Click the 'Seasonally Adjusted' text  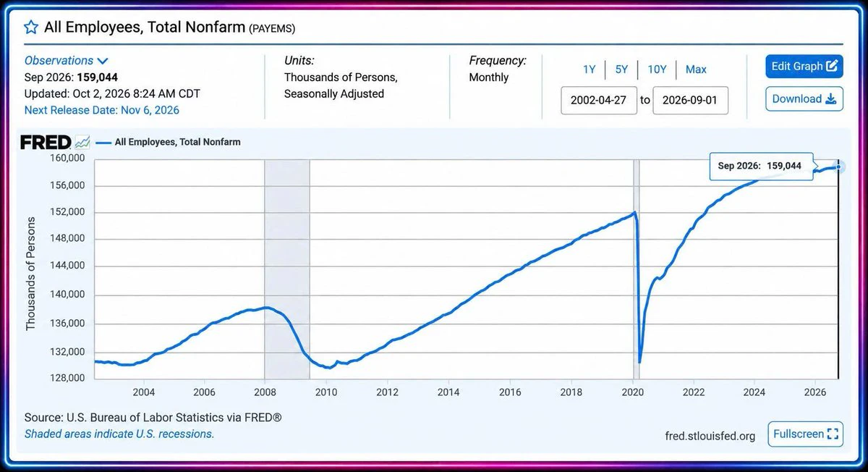(x=334, y=94)
